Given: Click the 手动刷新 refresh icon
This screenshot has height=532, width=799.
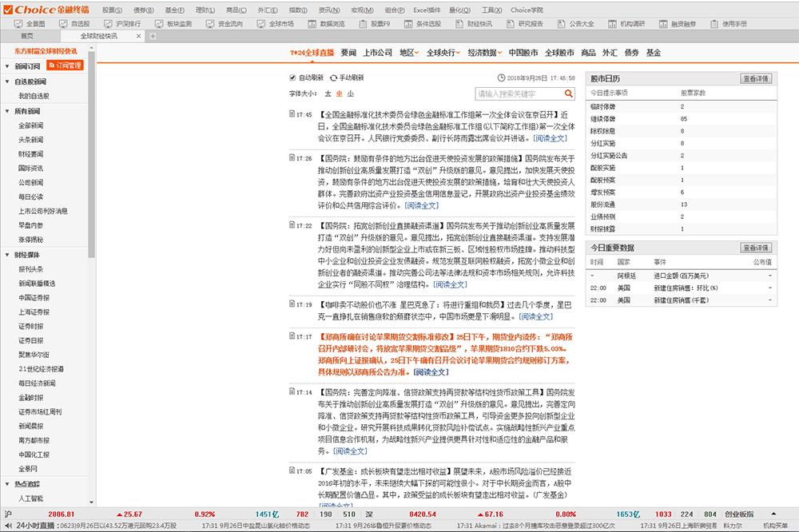Looking at the screenshot, I should (x=333, y=78).
